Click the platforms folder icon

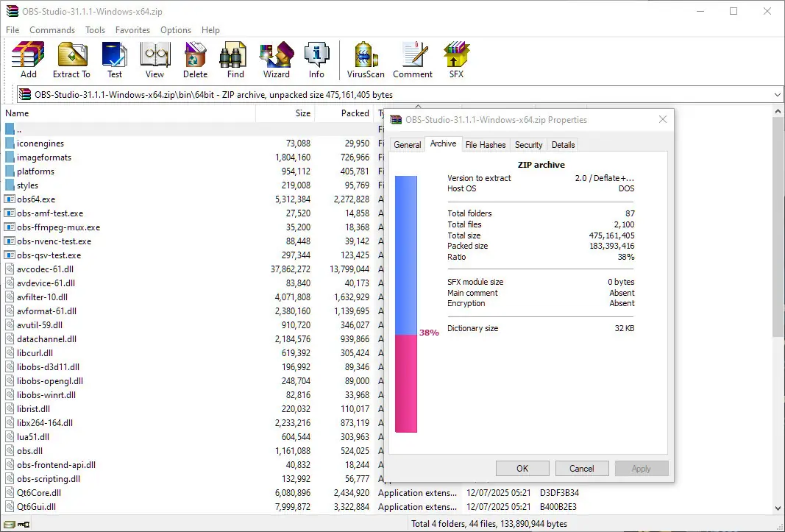click(10, 171)
